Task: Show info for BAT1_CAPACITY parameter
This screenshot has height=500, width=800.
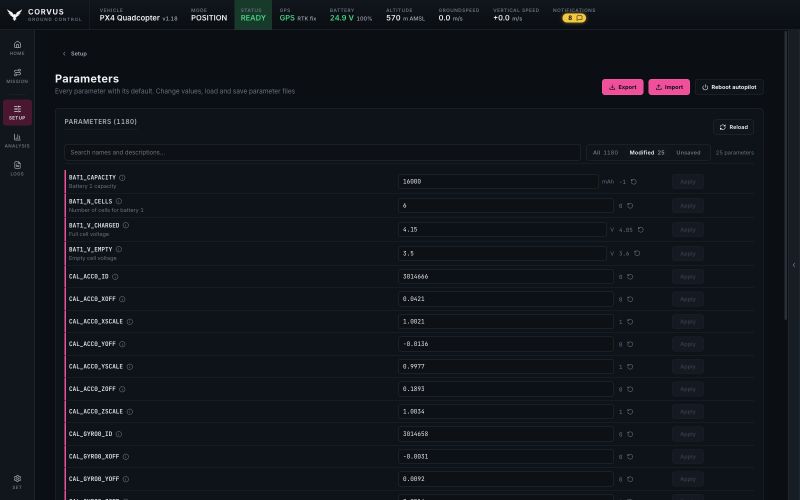Action: click(122, 178)
